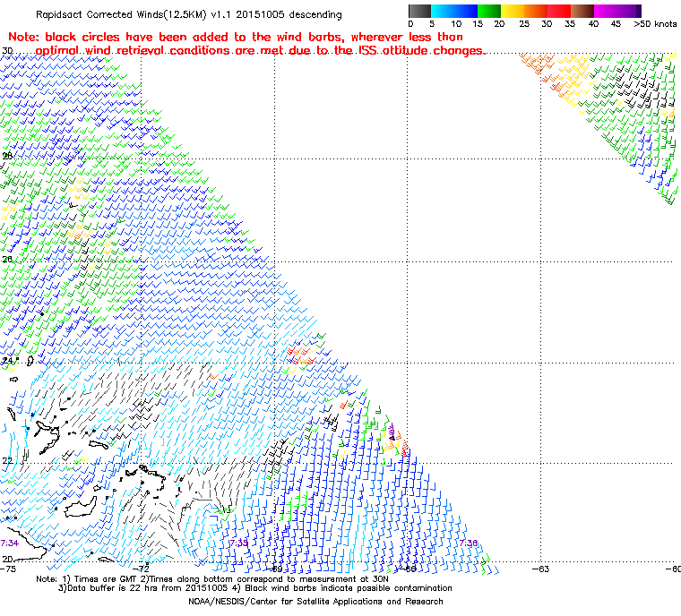The image size is (681, 616).
Task: Click the red 30-35 knots legend segment
Action: click(x=559, y=11)
